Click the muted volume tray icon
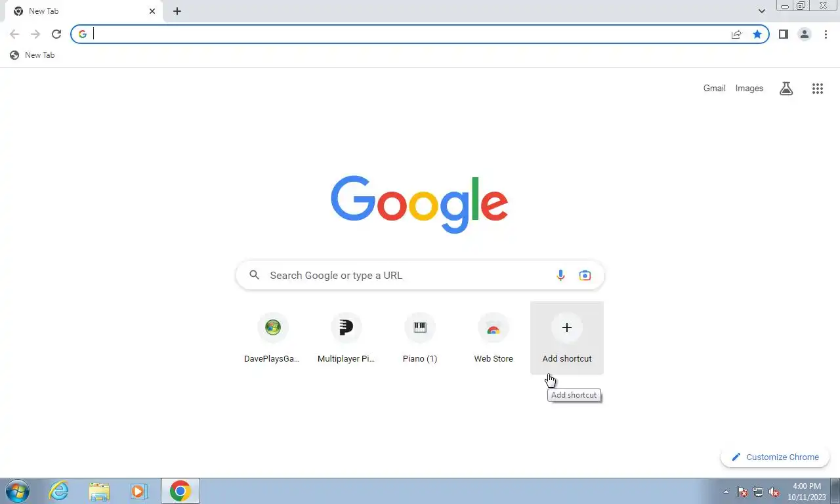This screenshot has width=840, height=504. point(774,492)
